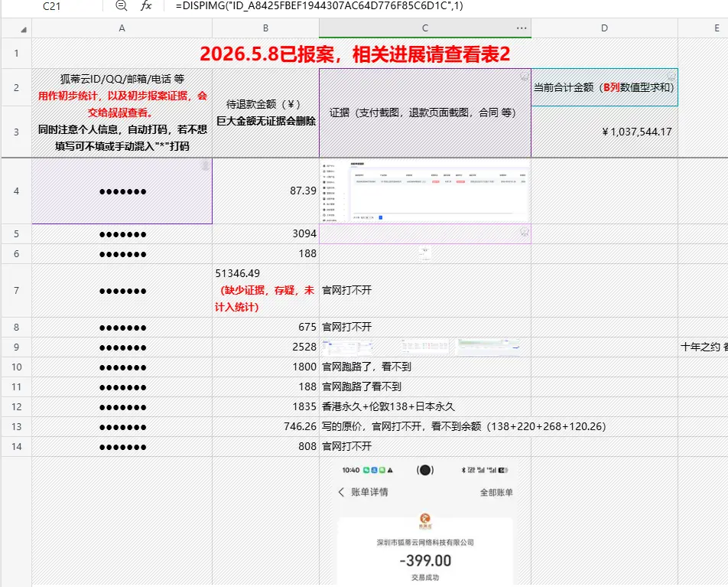Select row 7 header
The width and height of the screenshot is (728, 587).
16,291
